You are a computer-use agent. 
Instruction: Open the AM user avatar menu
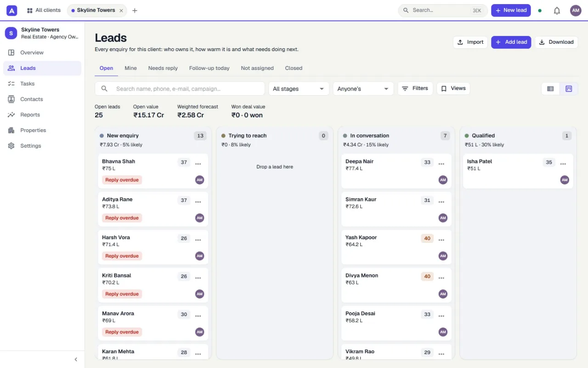[x=576, y=11]
